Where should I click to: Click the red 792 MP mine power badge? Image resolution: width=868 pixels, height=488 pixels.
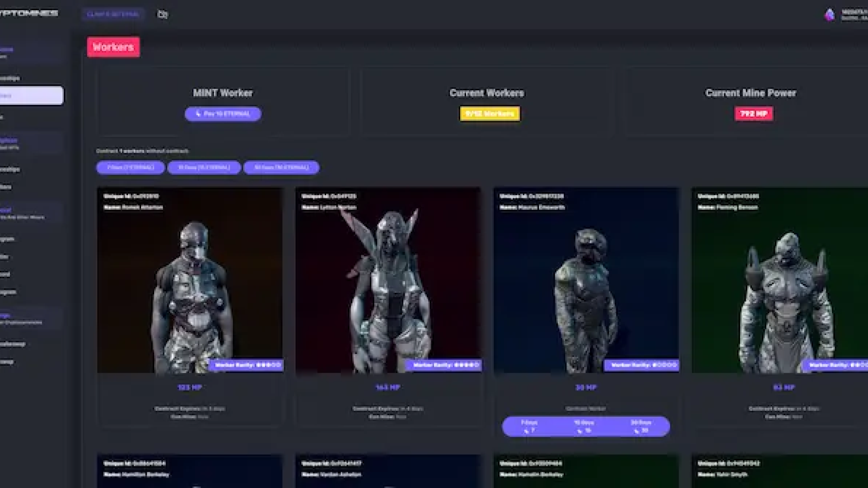point(754,114)
